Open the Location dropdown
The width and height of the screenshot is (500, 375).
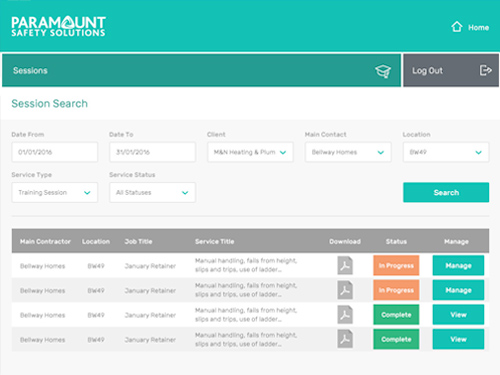click(446, 152)
